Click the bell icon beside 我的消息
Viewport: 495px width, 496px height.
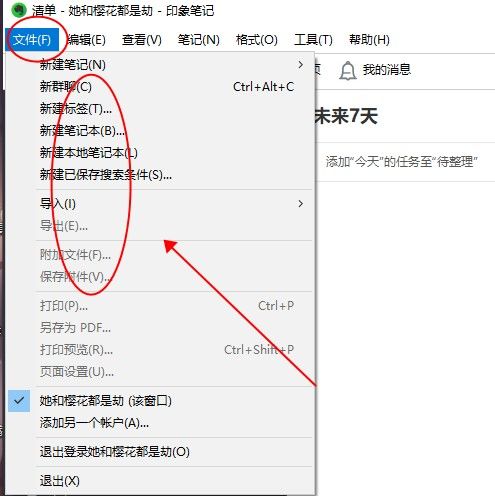[x=348, y=70]
